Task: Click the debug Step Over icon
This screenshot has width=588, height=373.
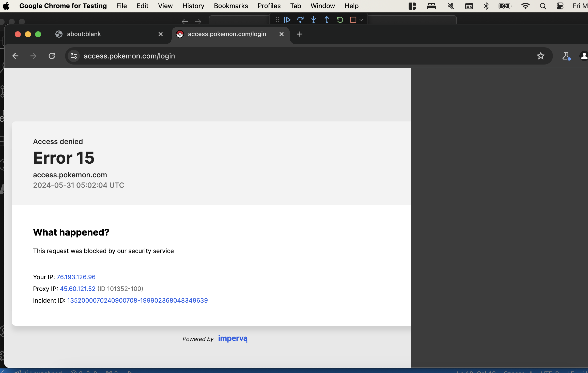Action: tap(300, 20)
